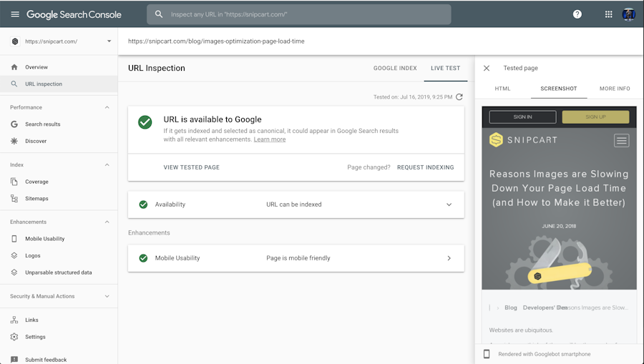Click the Page changed? text

coord(369,167)
